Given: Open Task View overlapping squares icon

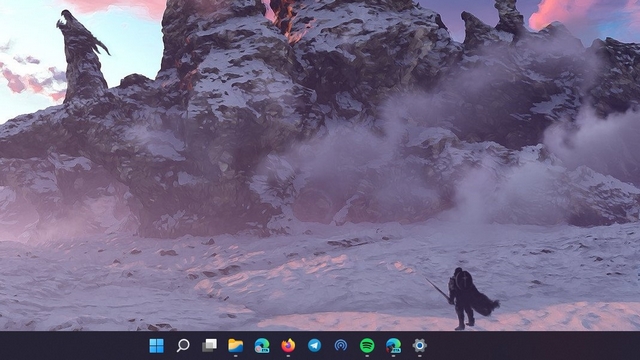Looking at the screenshot, I should pyautogui.click(x=209, y=346).
